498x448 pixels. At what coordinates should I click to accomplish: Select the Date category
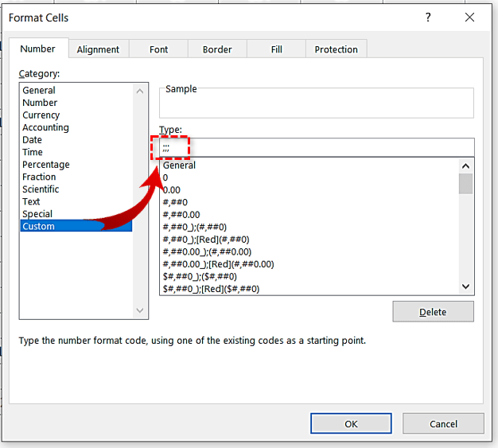pyautogui.click(x=33, y=140)
